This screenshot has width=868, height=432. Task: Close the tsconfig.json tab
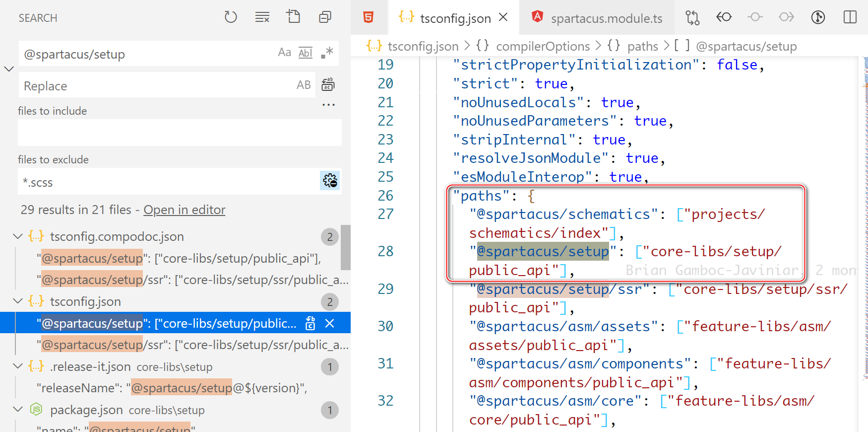[503, 17]
